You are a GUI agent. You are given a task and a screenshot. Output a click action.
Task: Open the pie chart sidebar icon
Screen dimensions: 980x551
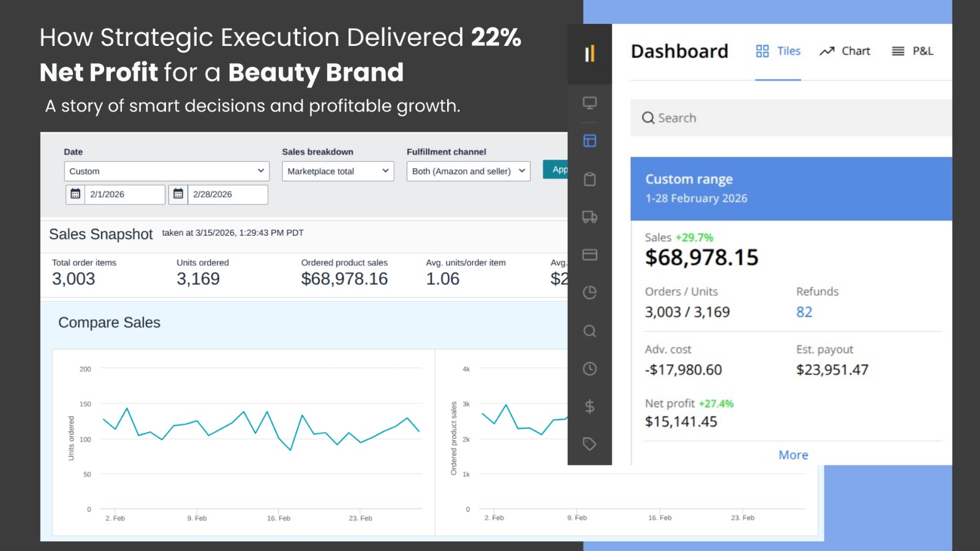pos(589,293)
